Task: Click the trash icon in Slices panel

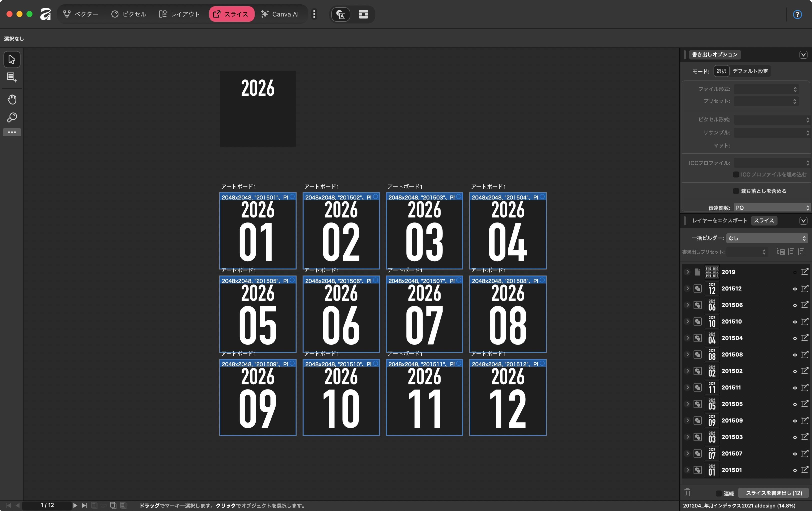Action: [687, 493]
